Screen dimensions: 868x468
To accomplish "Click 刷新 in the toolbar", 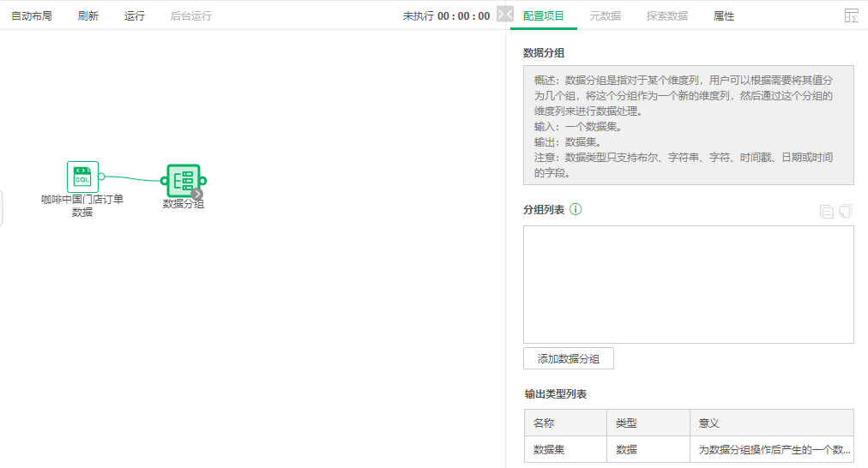I will coord(87,16).
